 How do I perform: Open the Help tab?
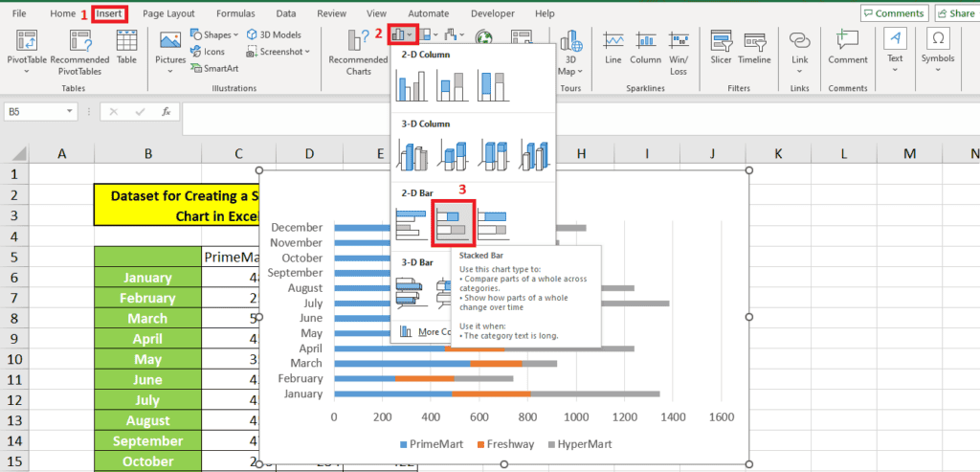coord(545,13)
